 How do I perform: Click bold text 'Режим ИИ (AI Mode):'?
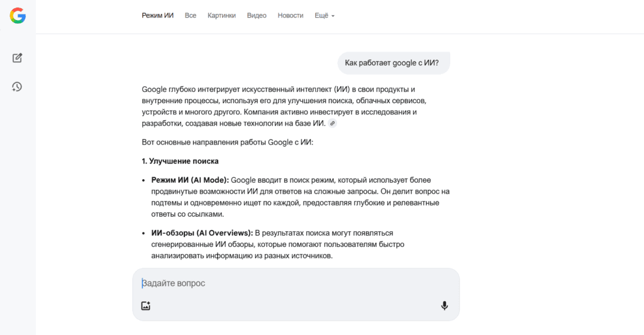pyautogui.click(x=190, y=180)
